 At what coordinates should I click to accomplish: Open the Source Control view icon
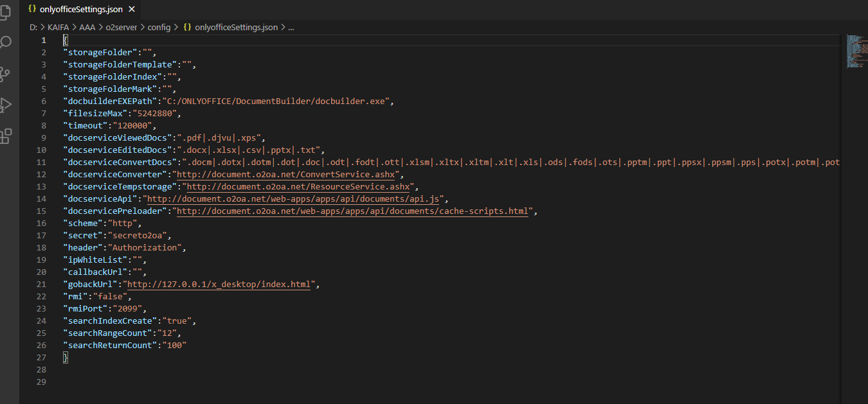[x=6, y=74]
